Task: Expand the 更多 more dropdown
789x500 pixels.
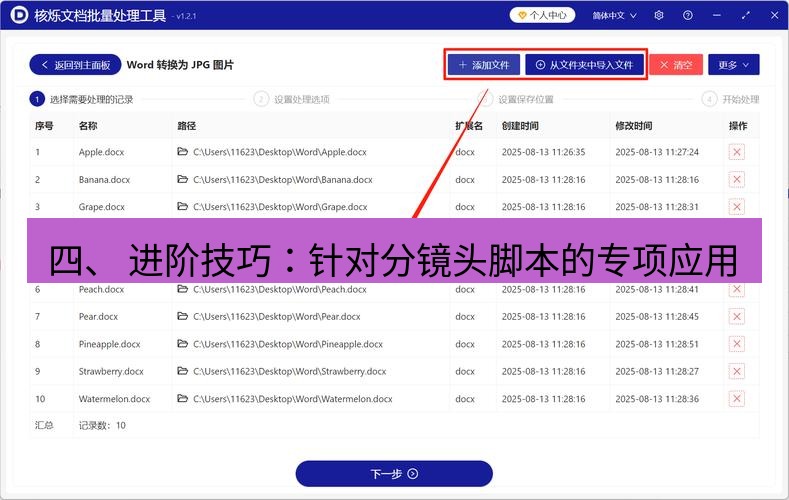Action: [734, 65]
